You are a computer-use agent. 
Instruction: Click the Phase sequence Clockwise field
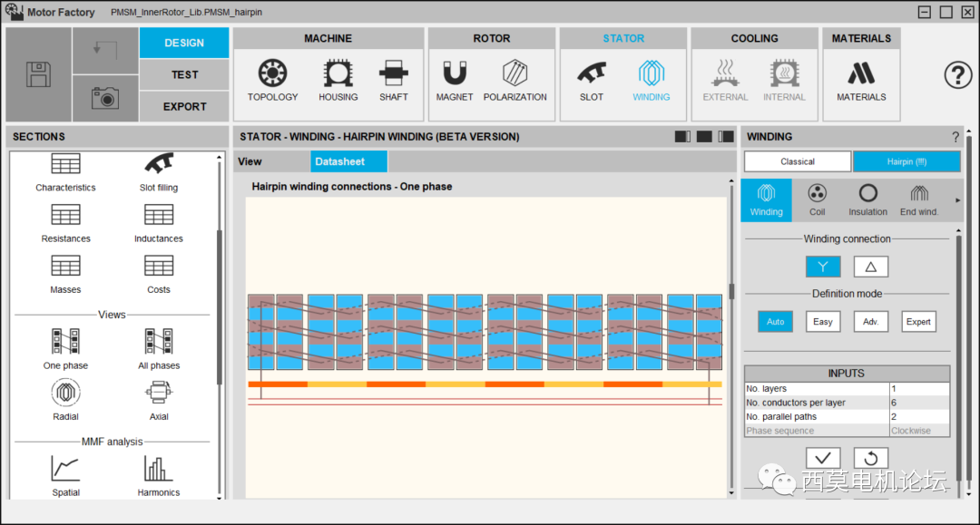pos(918,431)
